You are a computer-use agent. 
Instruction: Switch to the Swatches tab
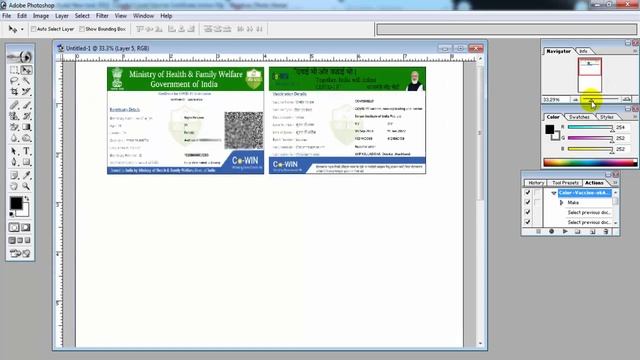pyautogui.click(x=579, y=117)
